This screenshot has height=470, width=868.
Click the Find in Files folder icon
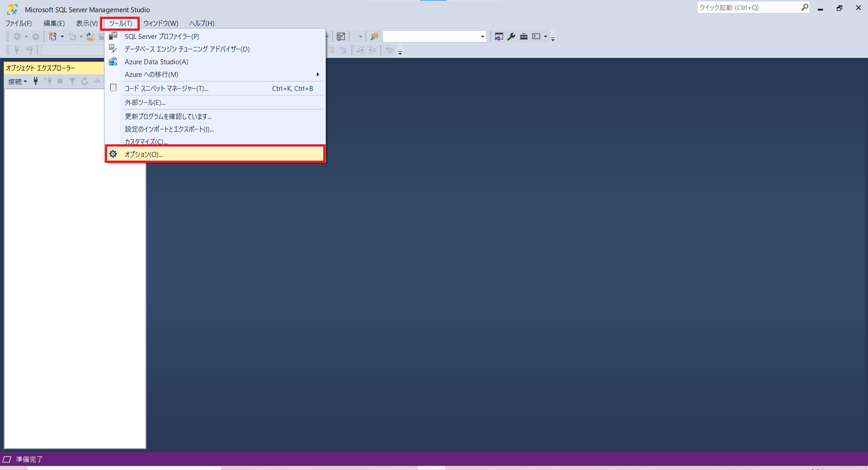tap(374, 37)
